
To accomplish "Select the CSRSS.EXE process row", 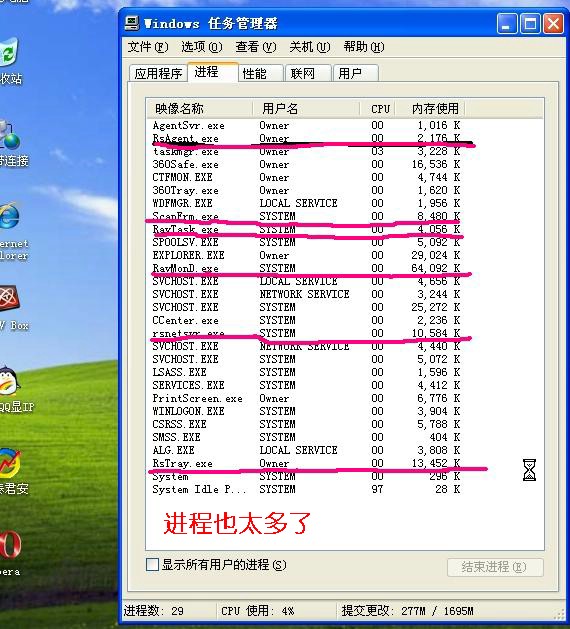I will pos(306,424).
